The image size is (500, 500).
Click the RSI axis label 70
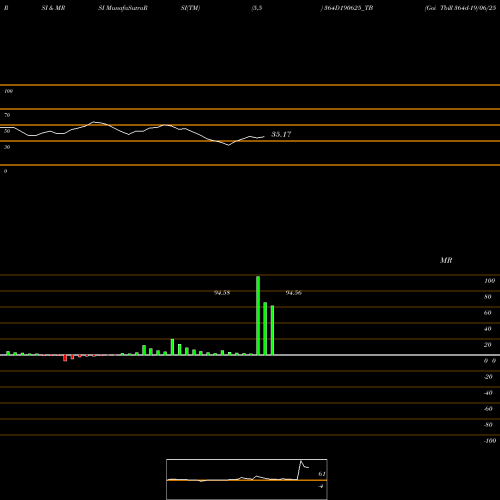point(7,115)
